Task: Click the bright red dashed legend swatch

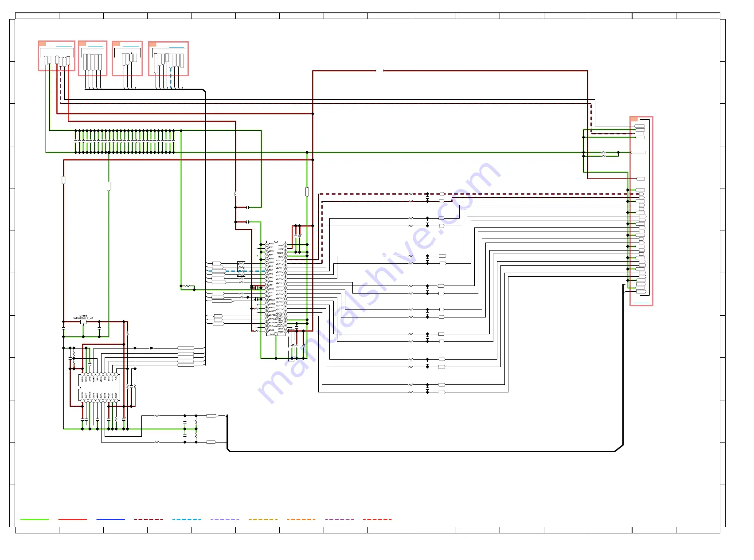Action: click(x=378, y=519)
